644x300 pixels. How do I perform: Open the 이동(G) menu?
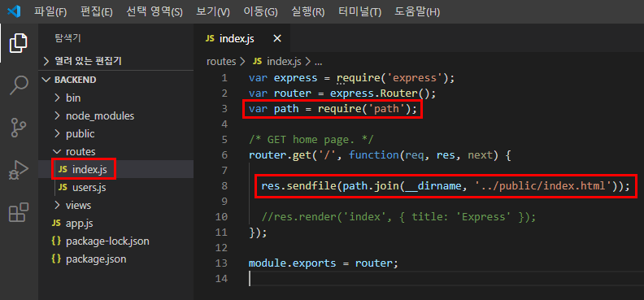coord(260,12)
